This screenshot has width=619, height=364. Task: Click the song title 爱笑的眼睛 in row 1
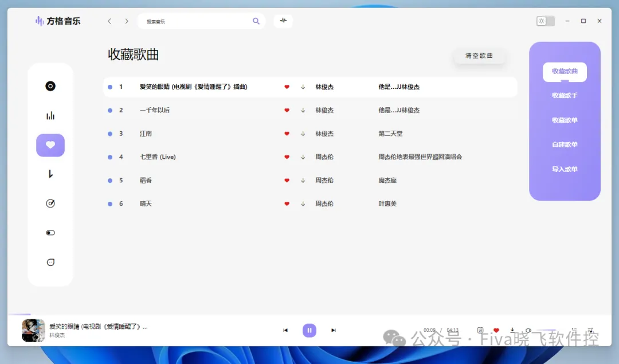pos(194,87)
